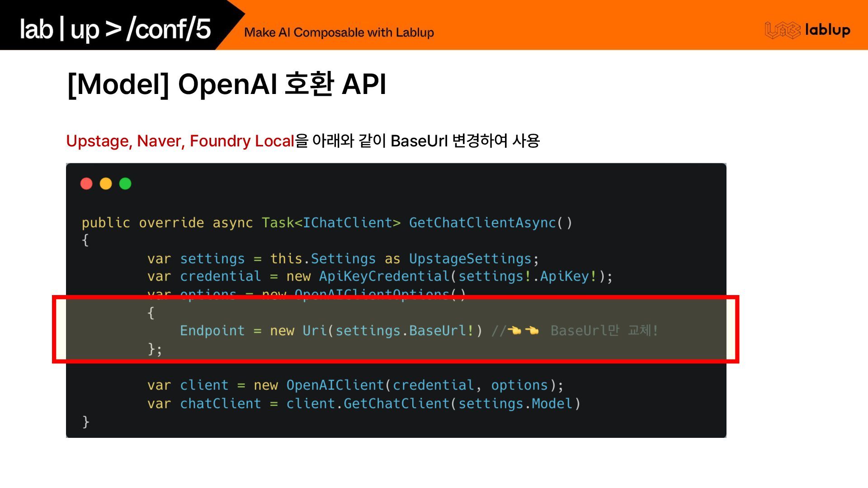Click 'Endpoint' property in highlighted code
The height and width of the screenshot is (488, 868).
(x=212, y=331)
